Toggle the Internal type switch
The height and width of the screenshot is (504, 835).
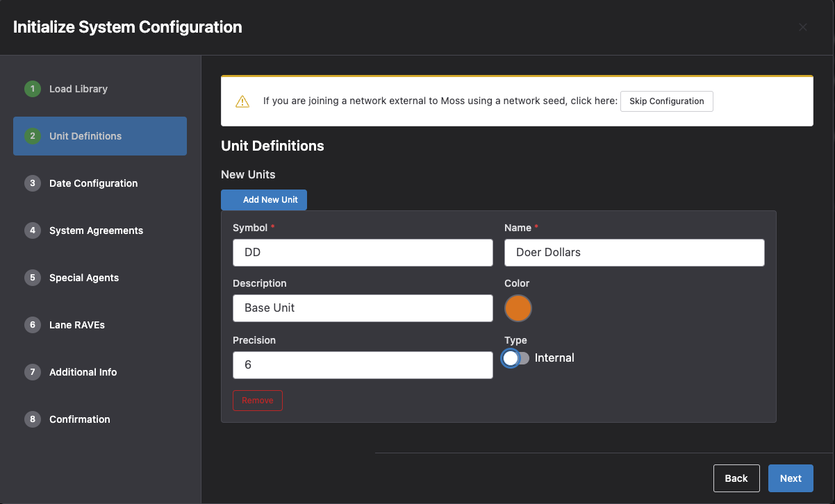[515, 358]
